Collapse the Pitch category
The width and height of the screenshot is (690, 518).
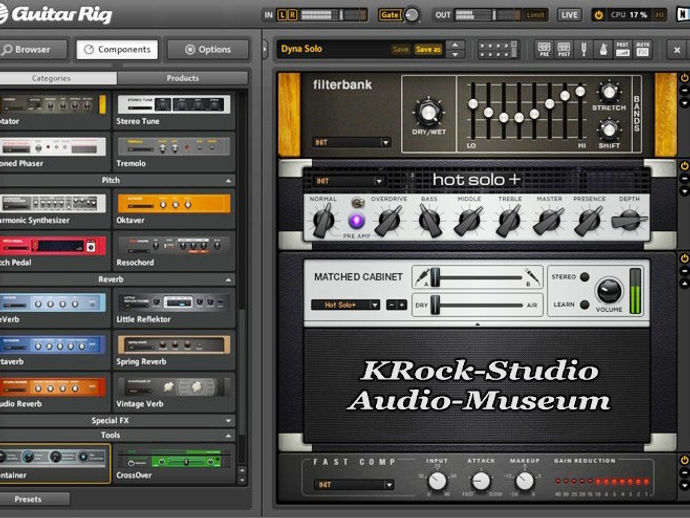pyautogui.click(x=228, y=180)
